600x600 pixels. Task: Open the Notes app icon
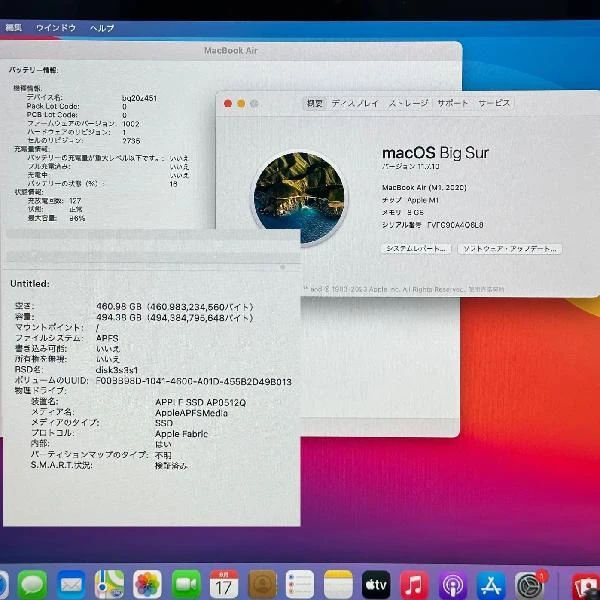click(338, 584)
